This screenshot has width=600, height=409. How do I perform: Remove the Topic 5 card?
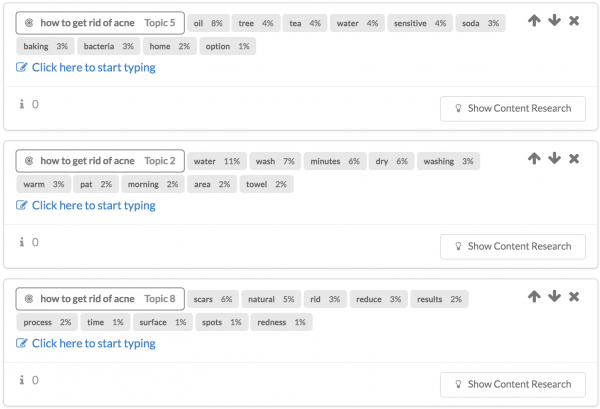coord(574,21)
